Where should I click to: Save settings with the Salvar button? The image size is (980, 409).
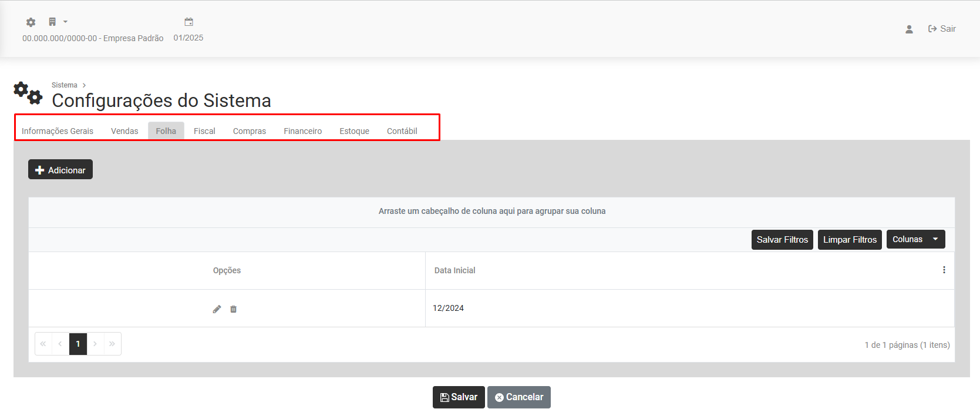[459, 397]
